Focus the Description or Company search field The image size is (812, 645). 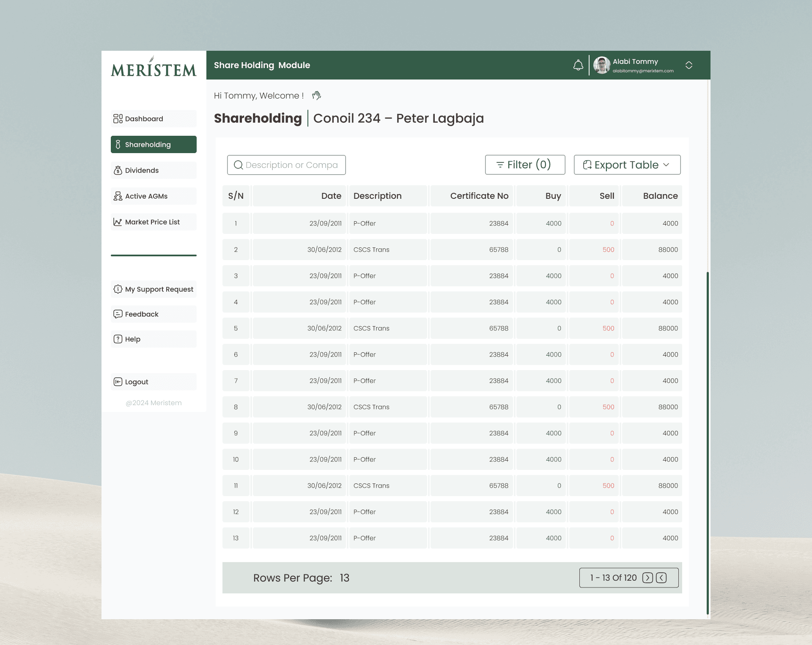(291, 165)
